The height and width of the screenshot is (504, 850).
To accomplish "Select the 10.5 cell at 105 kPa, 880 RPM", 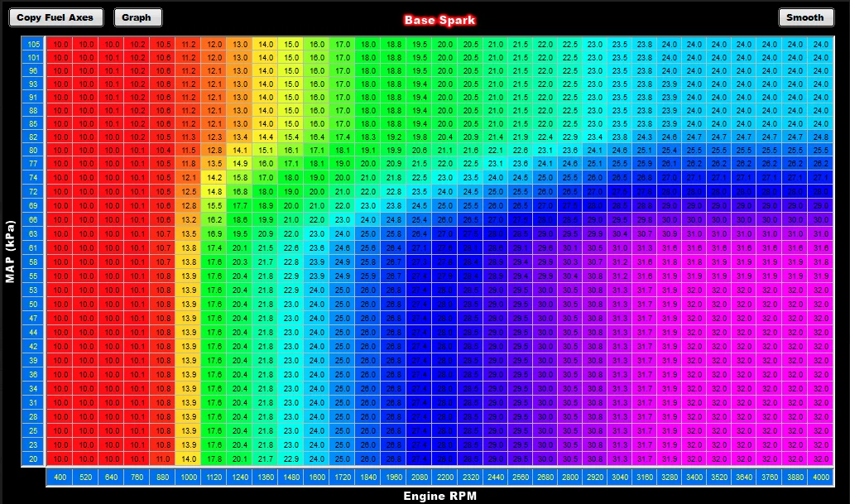I will coord(162,44).
